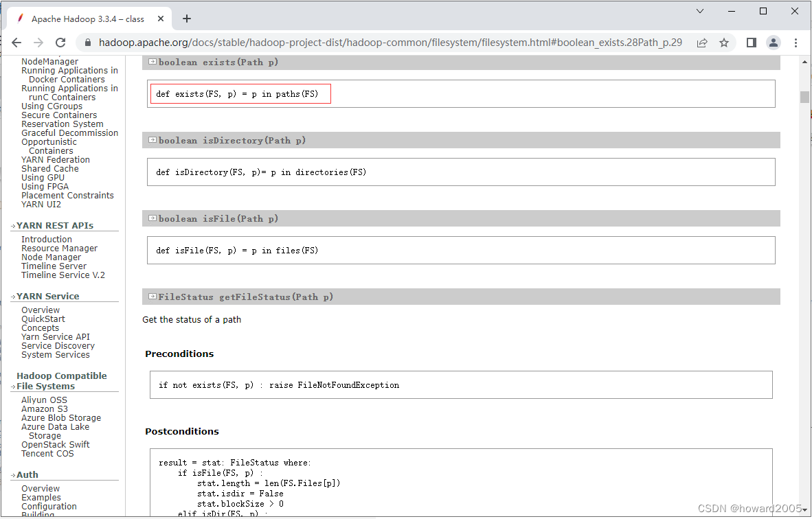This screenshot has width=812, height=519.
Task: Open System Services page
Action: (x=56, y=355)
